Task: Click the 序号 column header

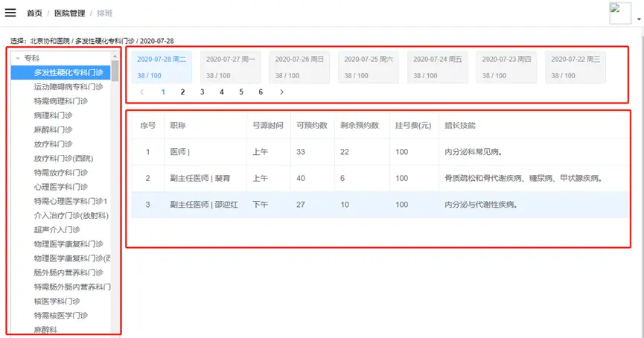Action: pyautogui.click(x=148, y=125)
